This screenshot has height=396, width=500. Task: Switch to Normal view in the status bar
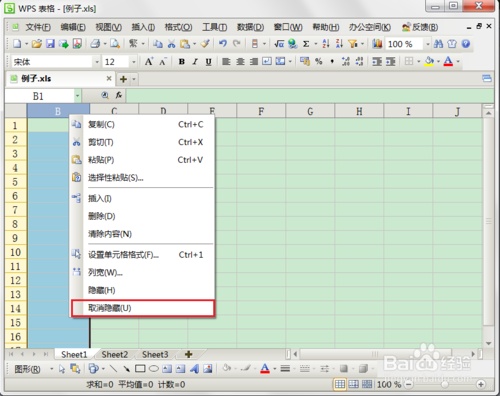340,384
